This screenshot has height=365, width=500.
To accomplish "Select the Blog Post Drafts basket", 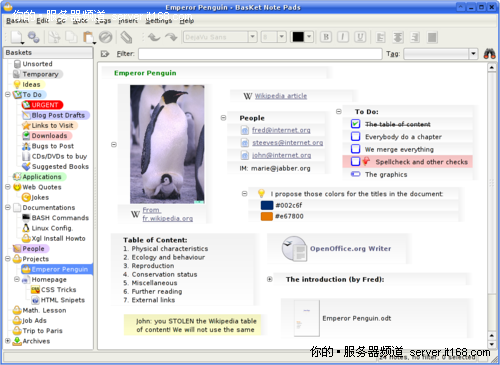I will point(55,115).
